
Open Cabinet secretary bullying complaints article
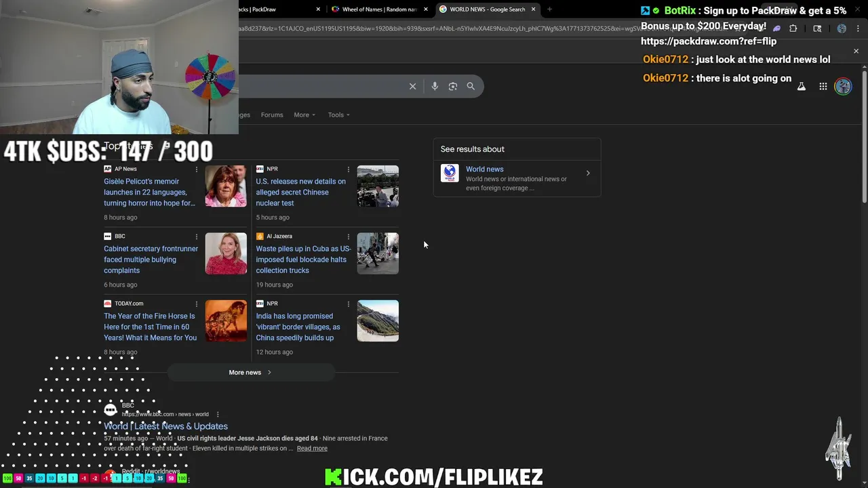(x=151, y=259)
